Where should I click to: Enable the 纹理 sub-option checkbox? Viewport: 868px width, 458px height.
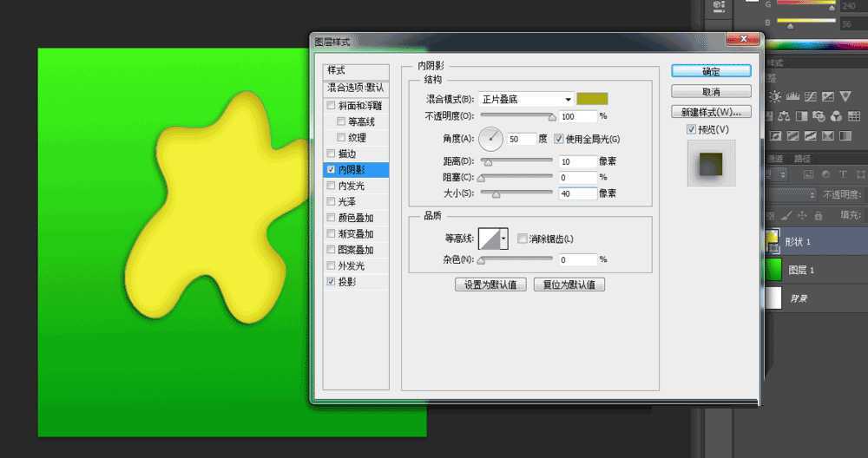pyautogui.click(x=341, y=137)
